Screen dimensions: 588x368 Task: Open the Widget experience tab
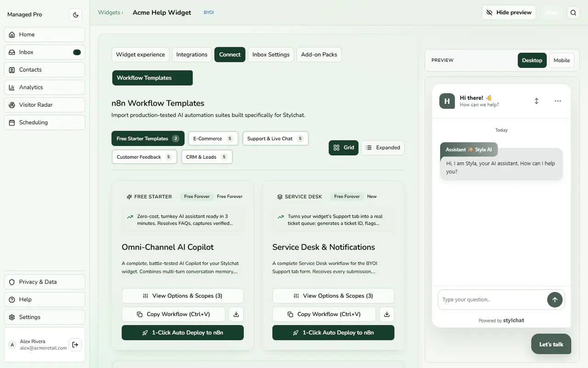tap(141, 54)
